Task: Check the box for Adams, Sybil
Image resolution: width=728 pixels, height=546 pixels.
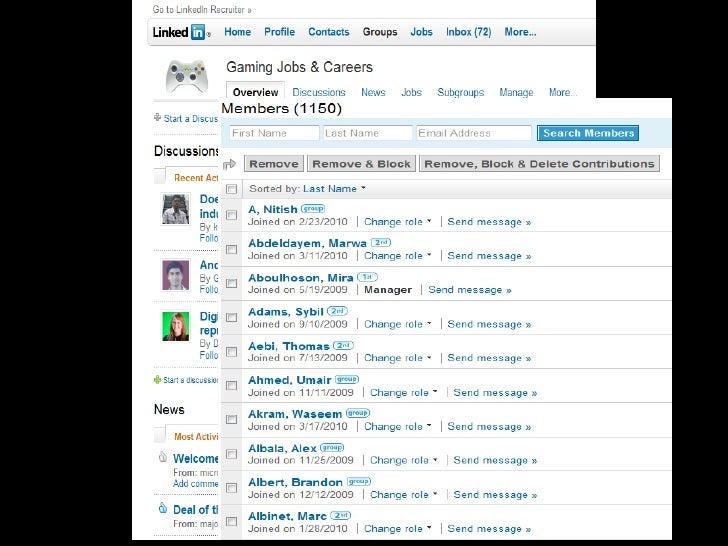Action: [231, 317]
